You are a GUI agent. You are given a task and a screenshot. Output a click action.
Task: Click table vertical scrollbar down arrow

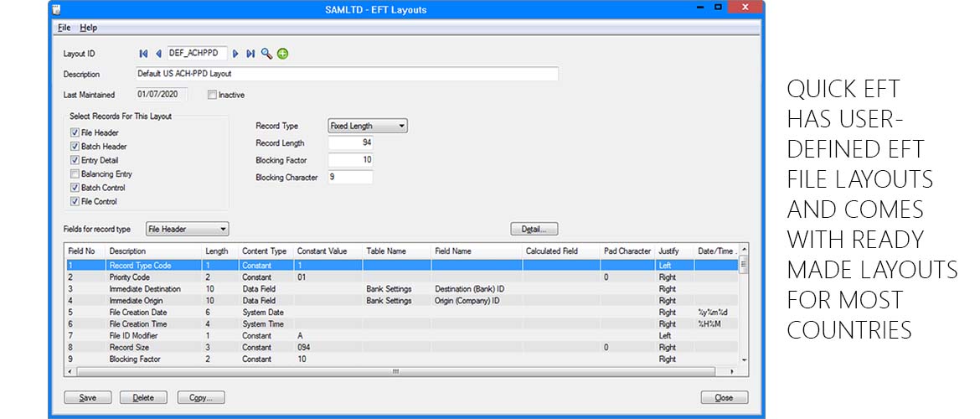point(744,360)
